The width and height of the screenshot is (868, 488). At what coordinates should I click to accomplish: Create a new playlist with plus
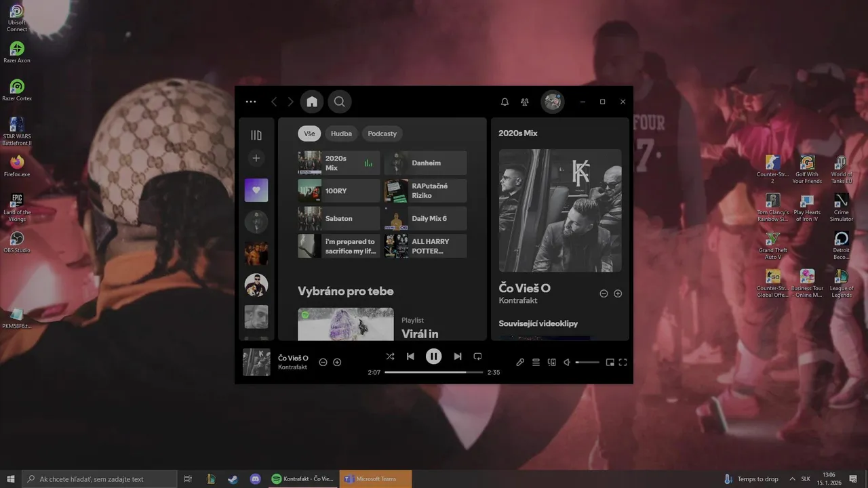[256, 158]
